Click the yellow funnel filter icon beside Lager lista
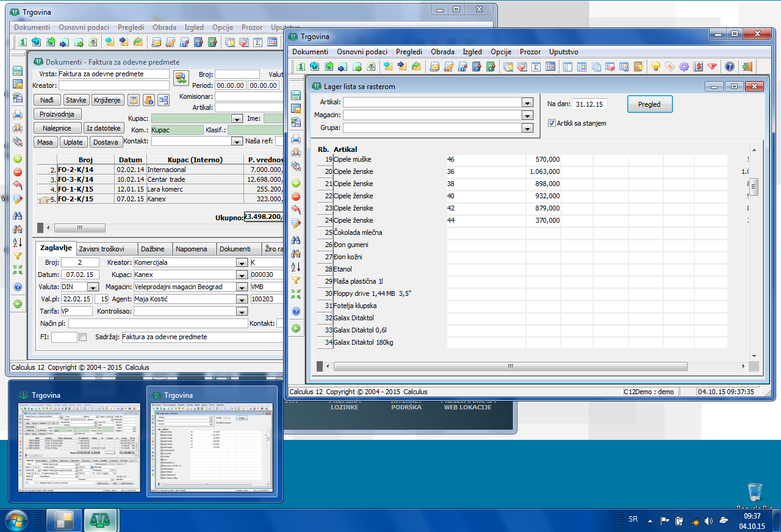Screen dimensions: 781x532 tap(296, 280)
